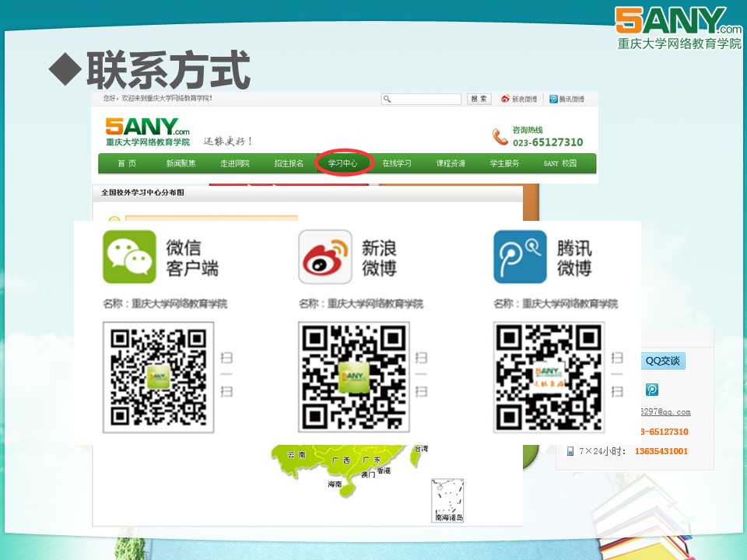Click the large green WeChat icon

pos(129,257)
